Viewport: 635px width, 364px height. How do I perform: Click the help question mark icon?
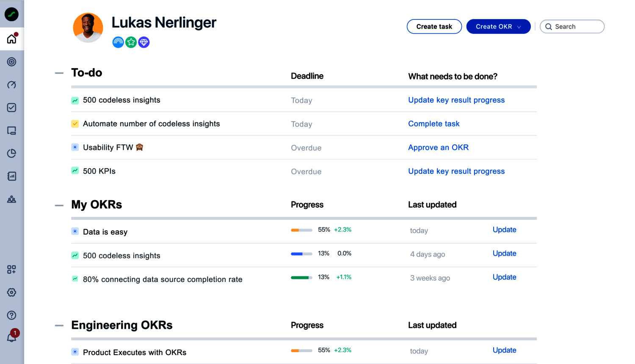coord(12,315)
